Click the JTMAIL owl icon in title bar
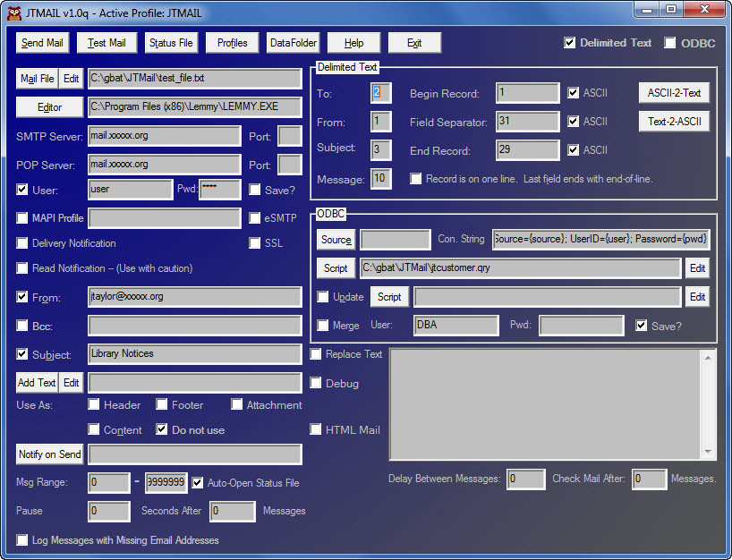732x560 pixels. (14, 13)
